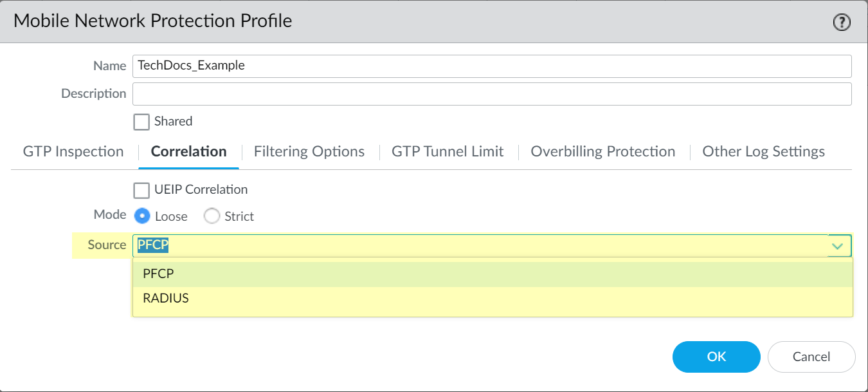868x392 pixels.
Task: Switch to Other Log Settings tab
Action: [763, 152]
